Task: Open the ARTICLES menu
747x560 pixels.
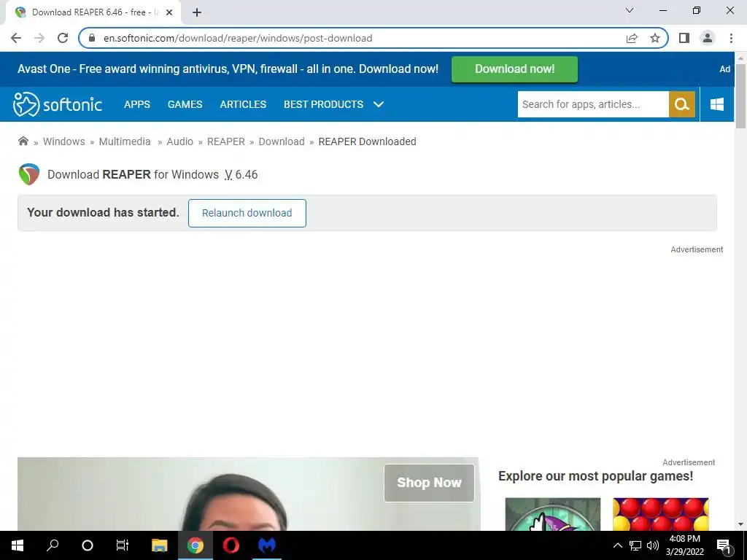Action: [243, 104]
